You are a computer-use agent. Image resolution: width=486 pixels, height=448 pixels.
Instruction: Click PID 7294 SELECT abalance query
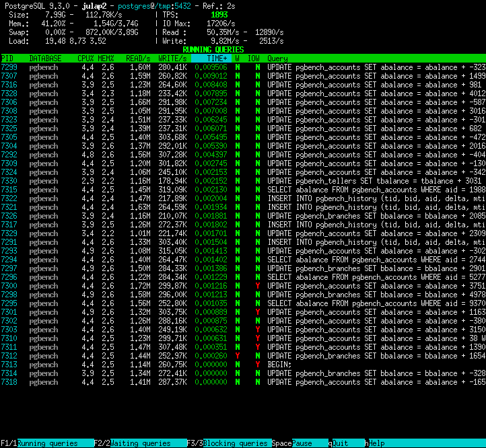pos(376,260)
